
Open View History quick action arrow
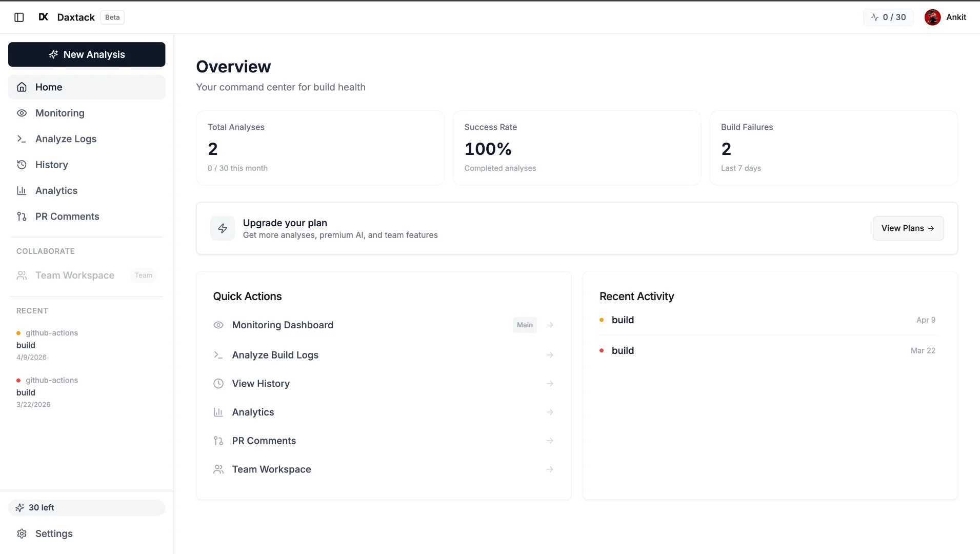pyautogui.click(x=550, y=384)
